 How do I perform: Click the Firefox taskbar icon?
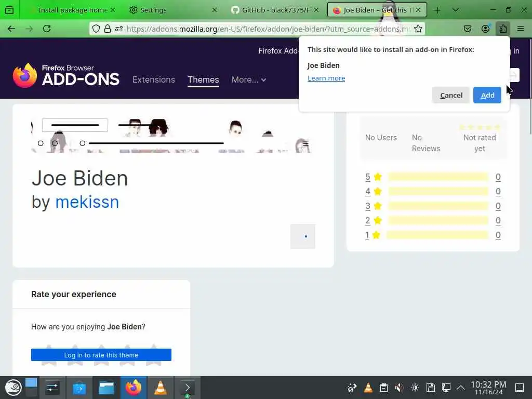[x=134, y=388]
